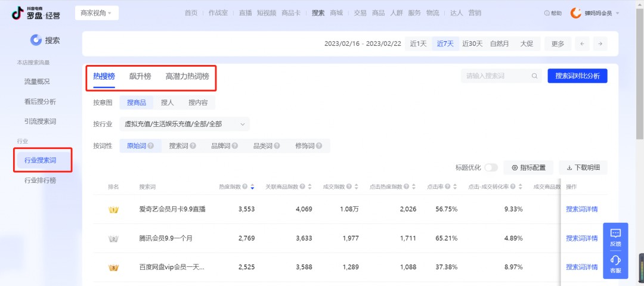Open 搜索词详情 for 百度网盘vip会员 row
This screenshot has width=644, height=286.
pyautogui.click(x=581, y=267)
